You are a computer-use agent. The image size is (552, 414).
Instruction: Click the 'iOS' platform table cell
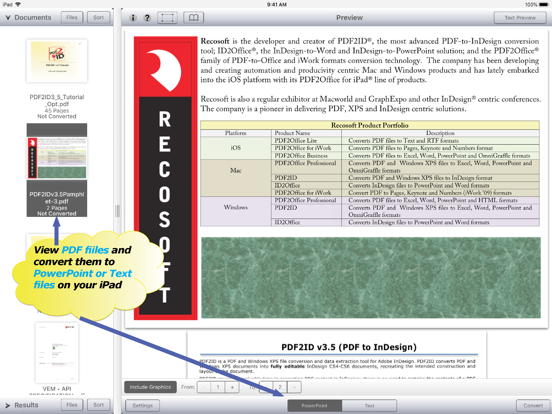point(236,148)
